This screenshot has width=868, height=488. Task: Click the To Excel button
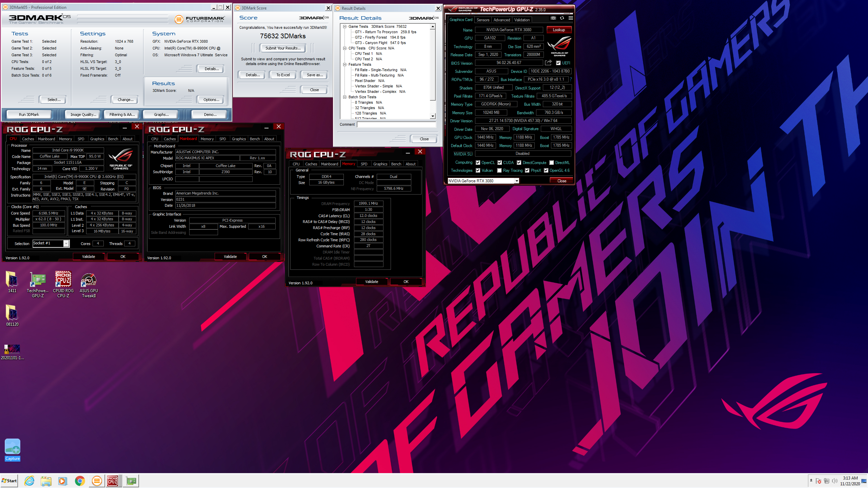(283, 75)
